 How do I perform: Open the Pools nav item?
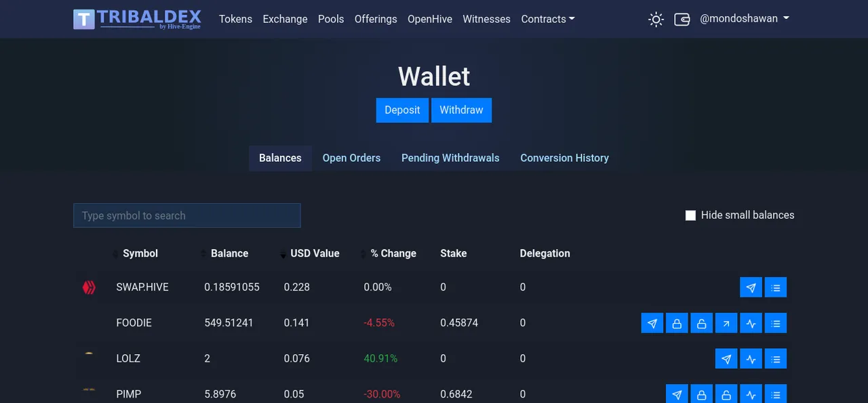coord(331,19)
